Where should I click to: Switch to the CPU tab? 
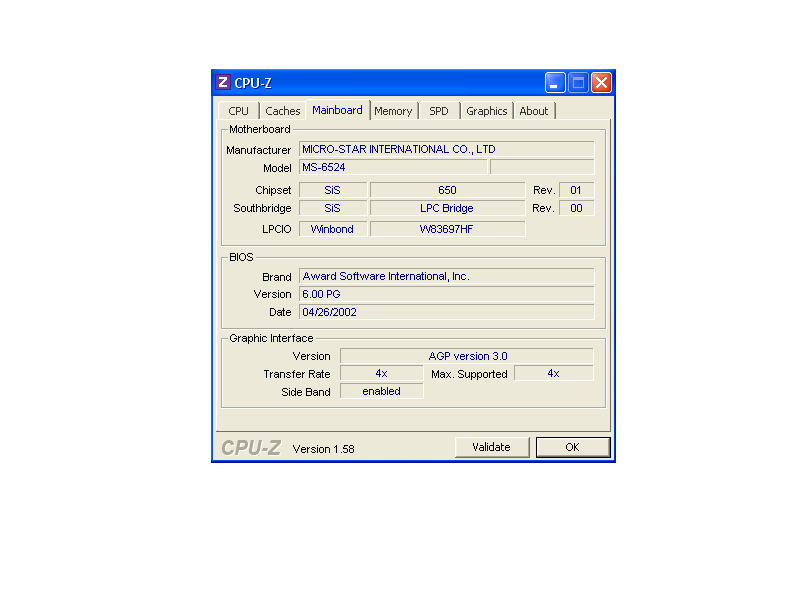[238, 111]
